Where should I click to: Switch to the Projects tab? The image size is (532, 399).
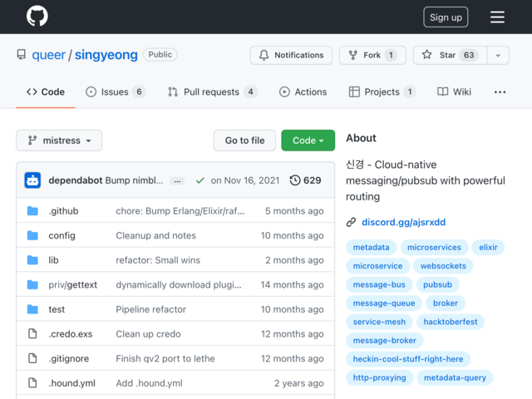[382, 92]
